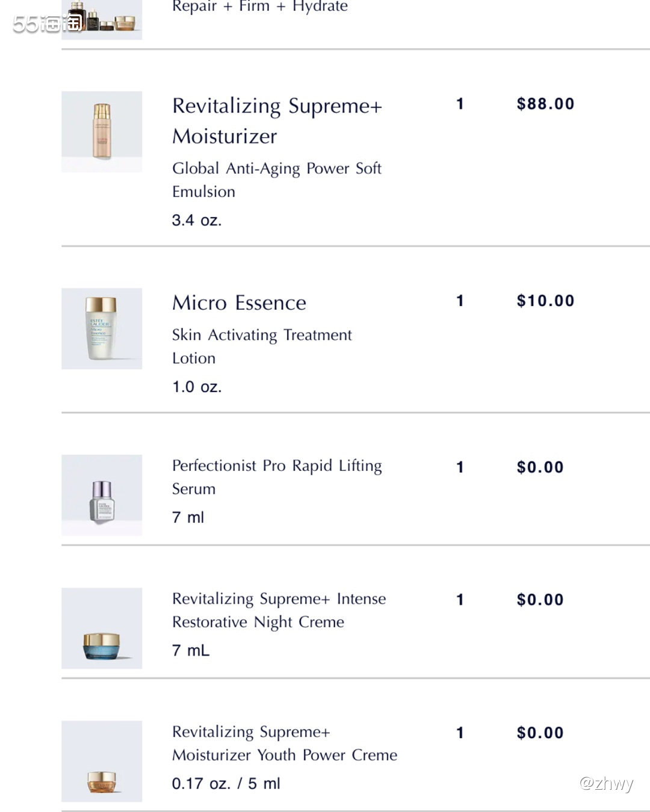
Task: Click the $10.00 Micro Essence price
Action: (x=546, y=301)
